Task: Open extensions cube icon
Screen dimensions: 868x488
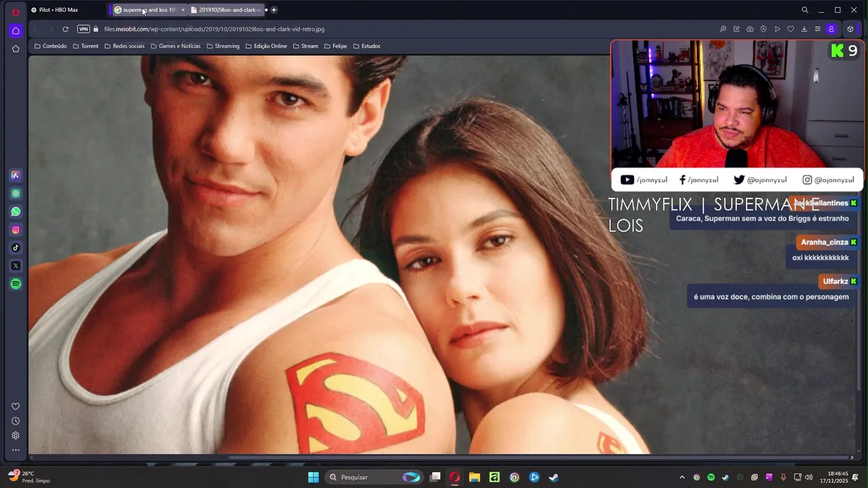Action: point(850,29)
